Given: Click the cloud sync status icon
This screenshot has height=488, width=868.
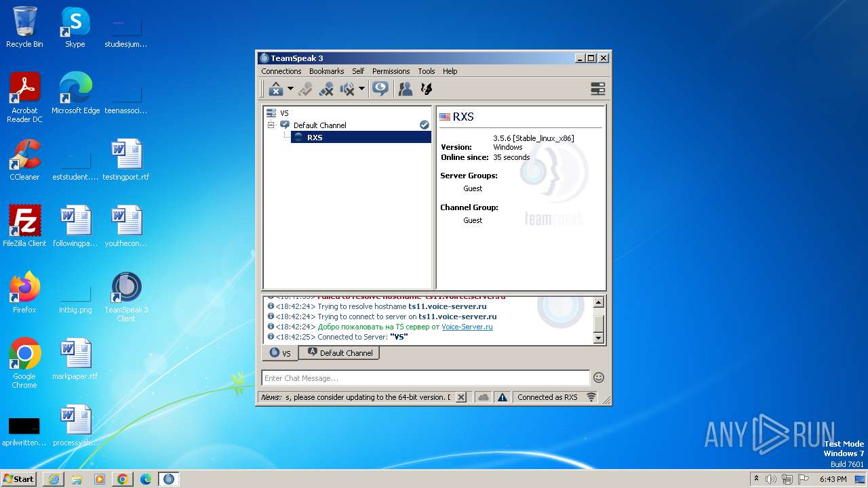Looking at the screenshot, I should click(483, 398).
